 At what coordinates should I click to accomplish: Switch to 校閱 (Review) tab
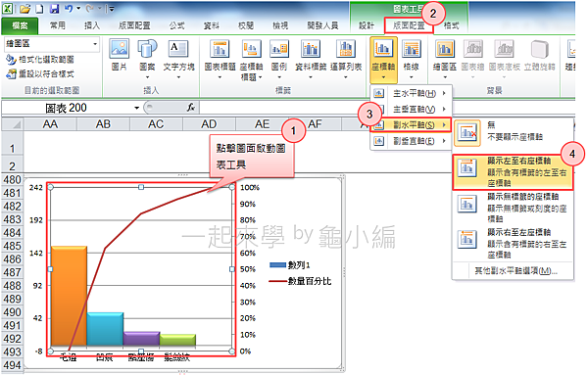(246, 25)
